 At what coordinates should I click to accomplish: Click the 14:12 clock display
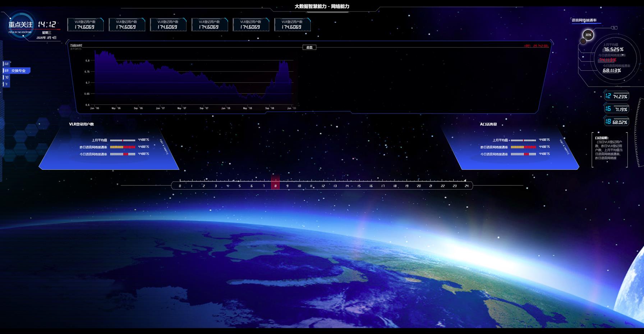click(x=47, y=24)
